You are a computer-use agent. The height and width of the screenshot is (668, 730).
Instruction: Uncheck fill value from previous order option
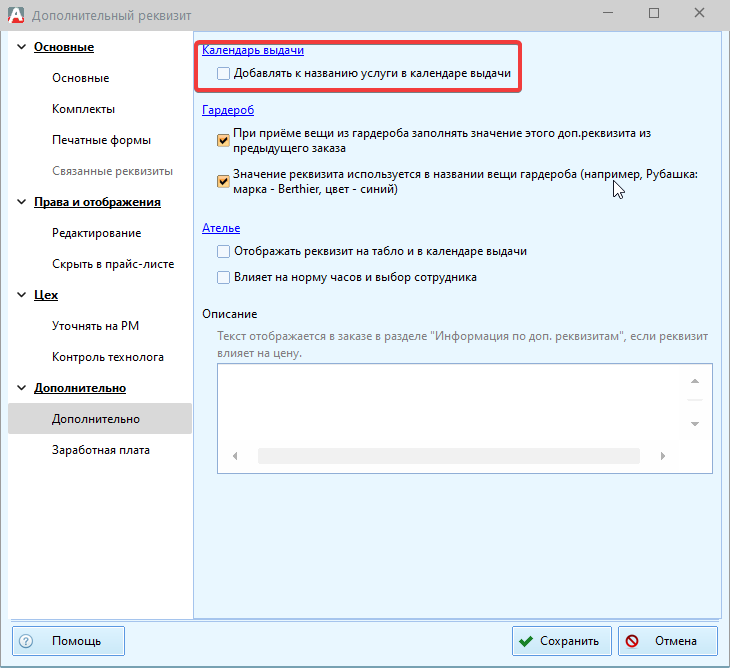[x=223, y=140]
